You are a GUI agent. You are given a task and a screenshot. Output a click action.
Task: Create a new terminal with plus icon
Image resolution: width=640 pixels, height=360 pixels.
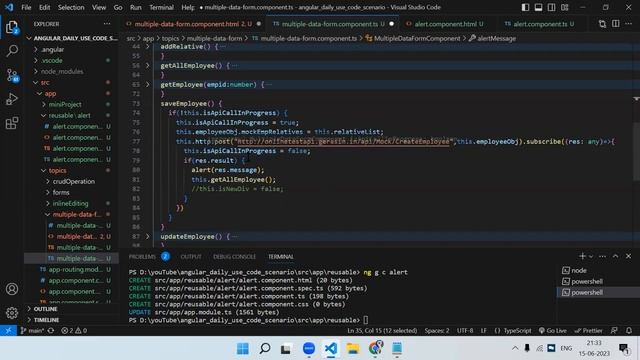click(x=582, y=256)
